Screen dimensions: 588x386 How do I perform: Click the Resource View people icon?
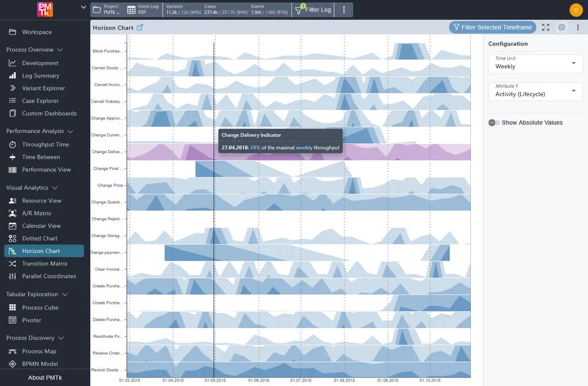[13, 201]
